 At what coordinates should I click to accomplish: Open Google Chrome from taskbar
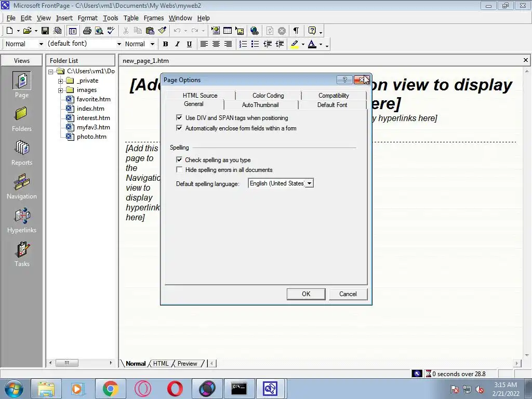(x=111, y=389)
